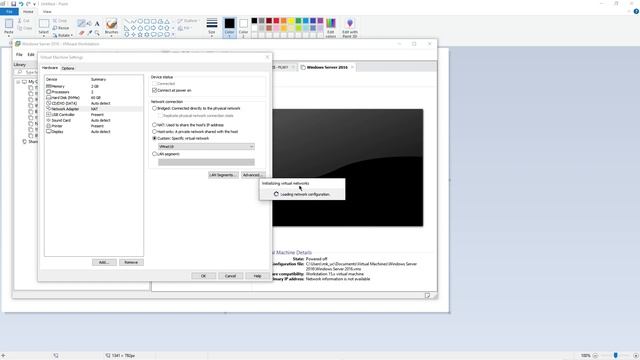Choose the LAN segment option
Image resolution: width=640 pixels, height=360 pixels.
(x=154, y=154)
